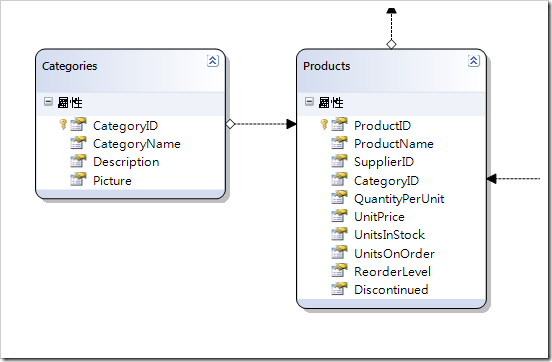552x362 pixels.
Task: Click the property icon next to QuantityPerUnit
Action: tap(339, 198)
